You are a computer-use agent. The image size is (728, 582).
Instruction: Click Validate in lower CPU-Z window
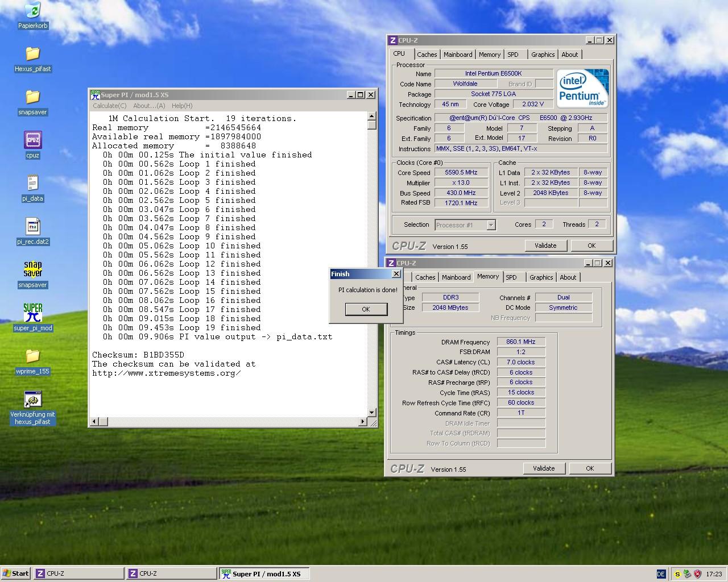coord(544,468)
